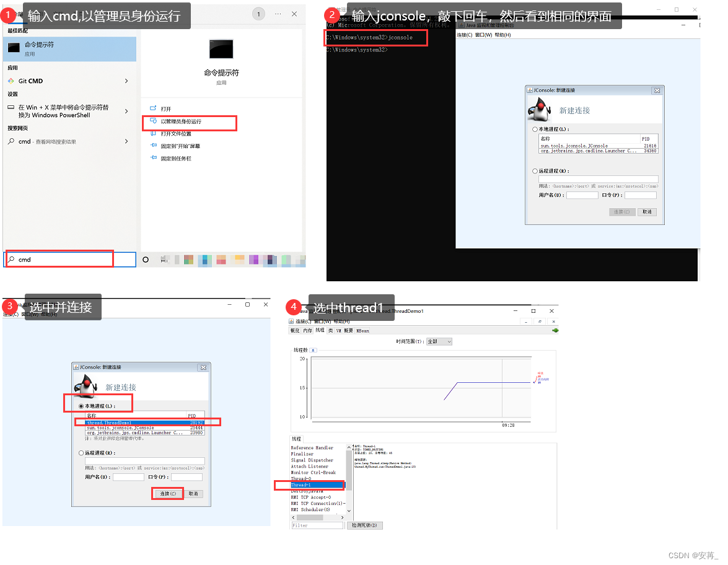Choose 以管理员身份运行 in search panel
Viewport: 728px width, 565px height.
coord(181,121)
